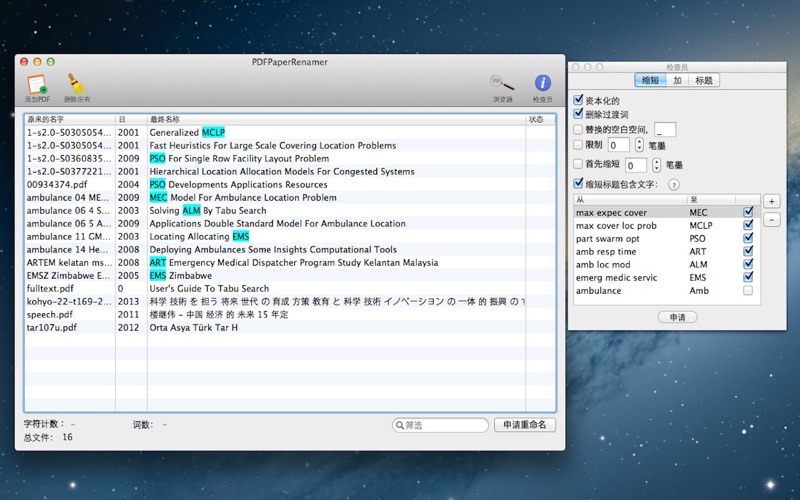This screenshot has width=800, height=500.
Task: Click the magnifier icon in filter field
Action: [x=401, y=425]
